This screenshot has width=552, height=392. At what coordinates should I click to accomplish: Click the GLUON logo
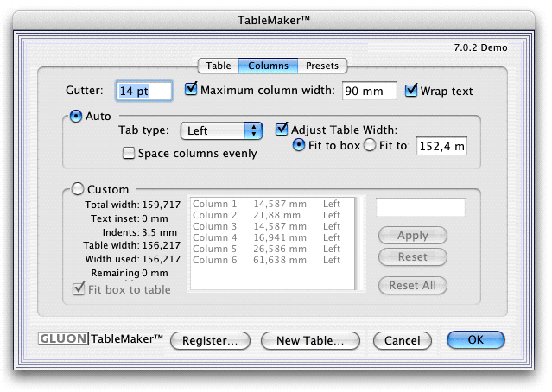(63, 338)
